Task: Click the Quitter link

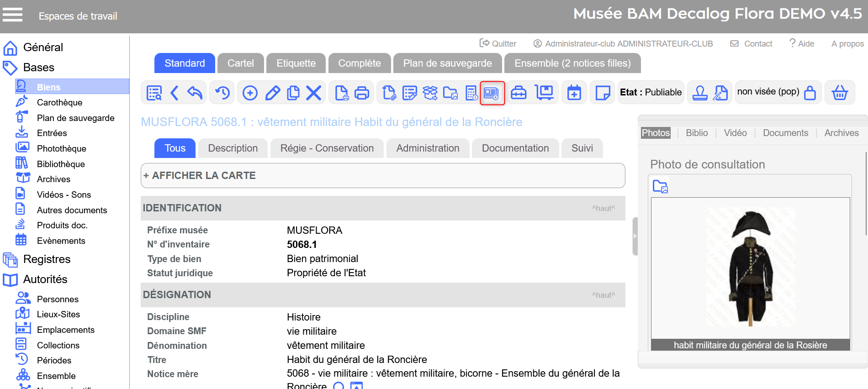Action: pyautogui.click(x=498, y=44)
